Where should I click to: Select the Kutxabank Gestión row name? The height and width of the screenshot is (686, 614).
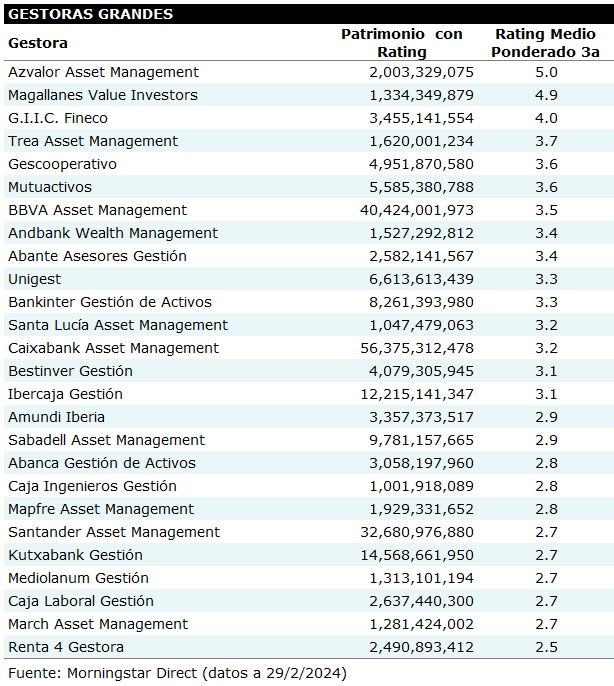click(75, 555)
